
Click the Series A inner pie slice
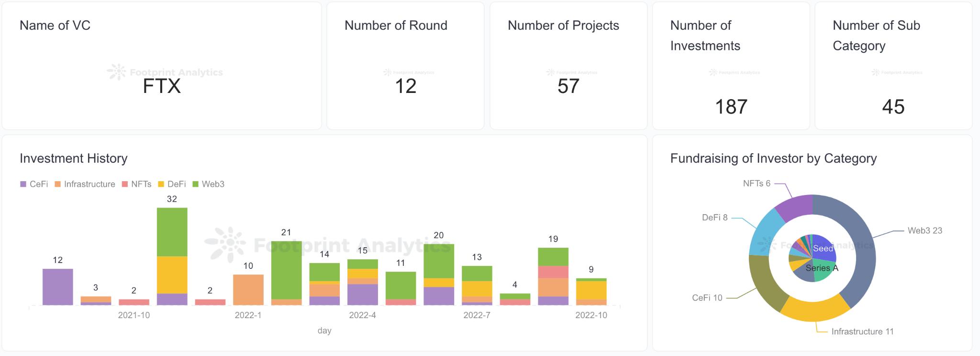824,272
